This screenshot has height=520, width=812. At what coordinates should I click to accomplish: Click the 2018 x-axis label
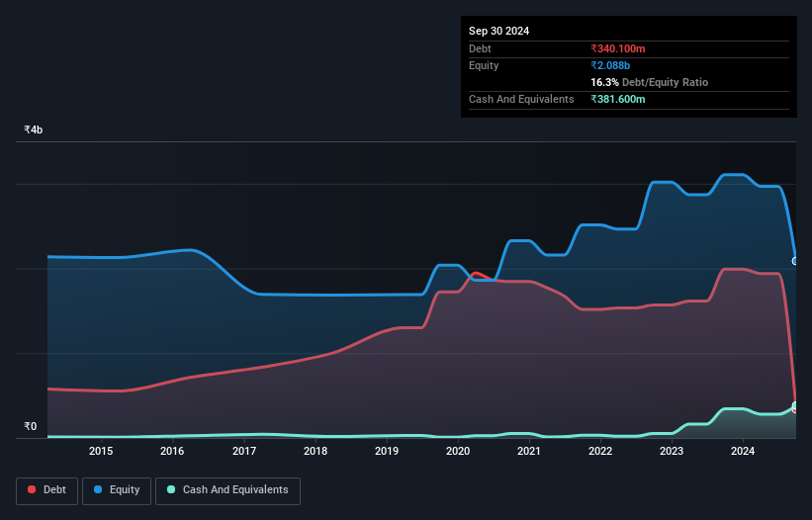(316, 451)
